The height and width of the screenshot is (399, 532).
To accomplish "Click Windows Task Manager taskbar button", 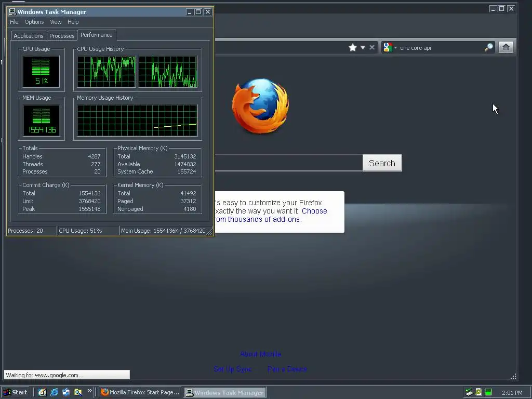I will tap(225, 393).
